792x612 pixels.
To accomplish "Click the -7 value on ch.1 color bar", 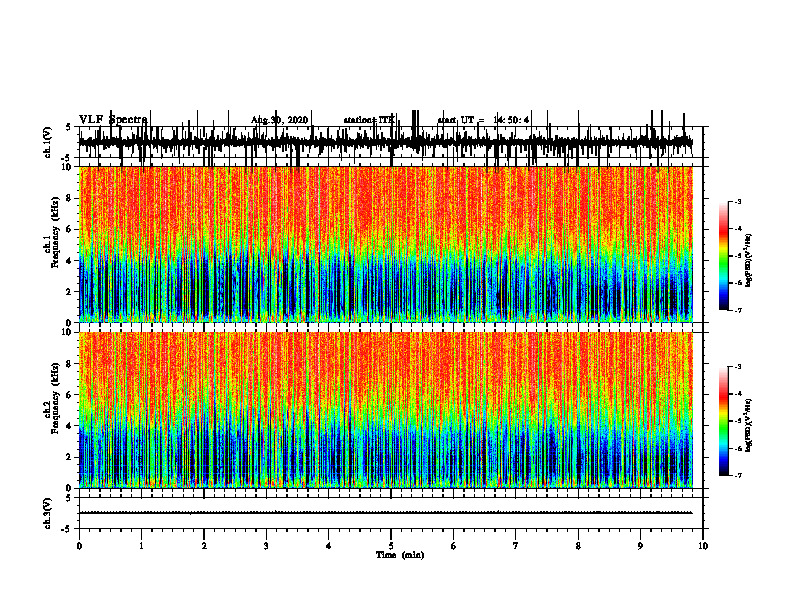I will tap(737, 310).
